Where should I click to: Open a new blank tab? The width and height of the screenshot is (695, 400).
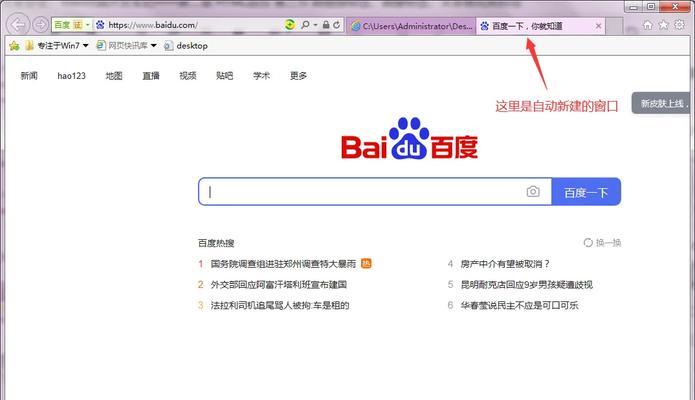(615, 26)
